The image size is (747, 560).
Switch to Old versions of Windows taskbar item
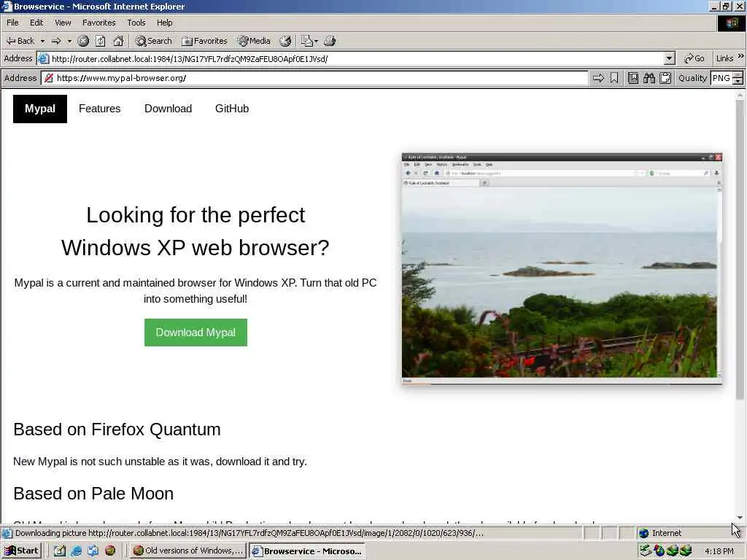187,551
